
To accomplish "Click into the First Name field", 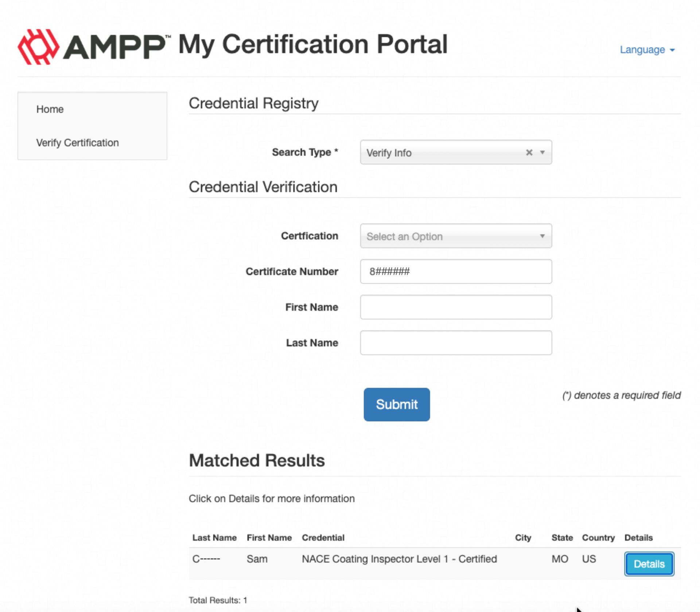I will tap(456, 307).
